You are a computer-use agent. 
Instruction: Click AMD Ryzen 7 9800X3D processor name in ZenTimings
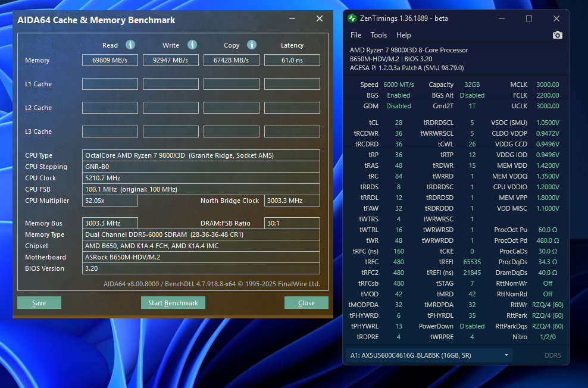coord(409,50)
